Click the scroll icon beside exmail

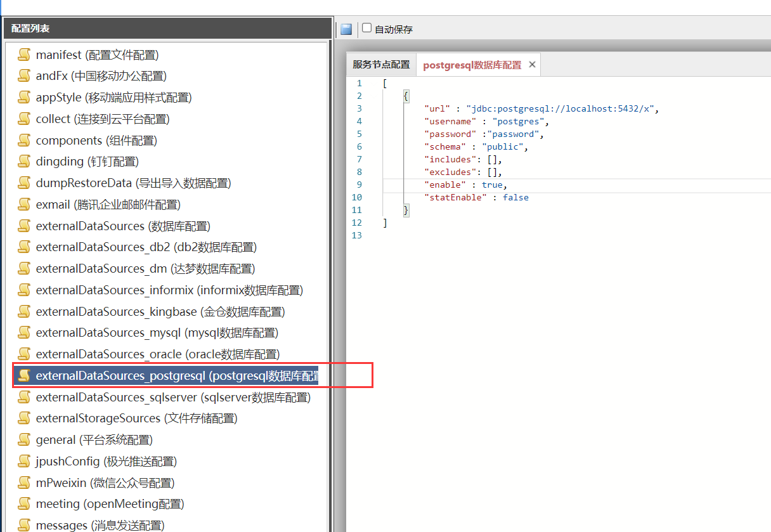point(24,205)
